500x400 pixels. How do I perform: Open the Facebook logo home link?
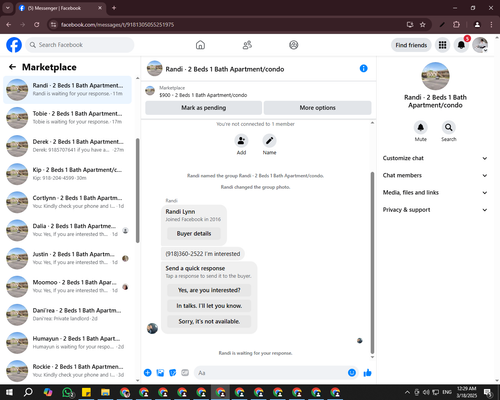[14, 45]
